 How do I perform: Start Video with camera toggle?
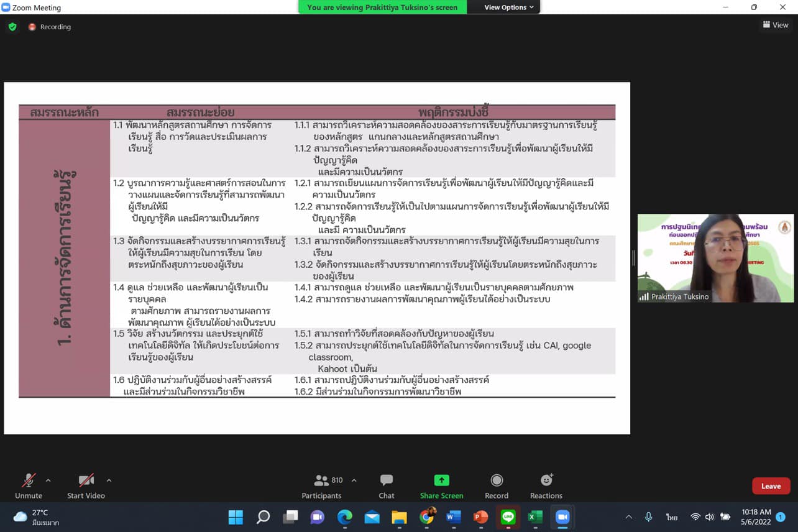[x=86, y=485]
